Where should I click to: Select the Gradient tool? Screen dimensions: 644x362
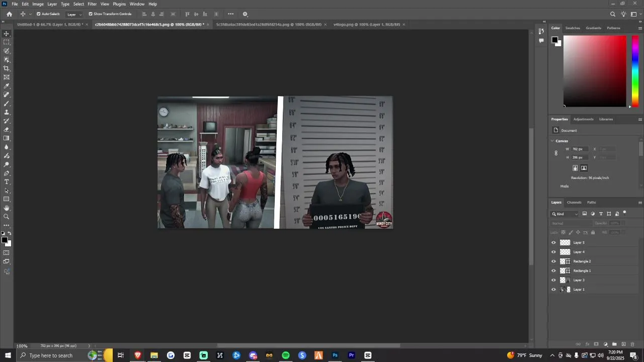tap(7, 138)
